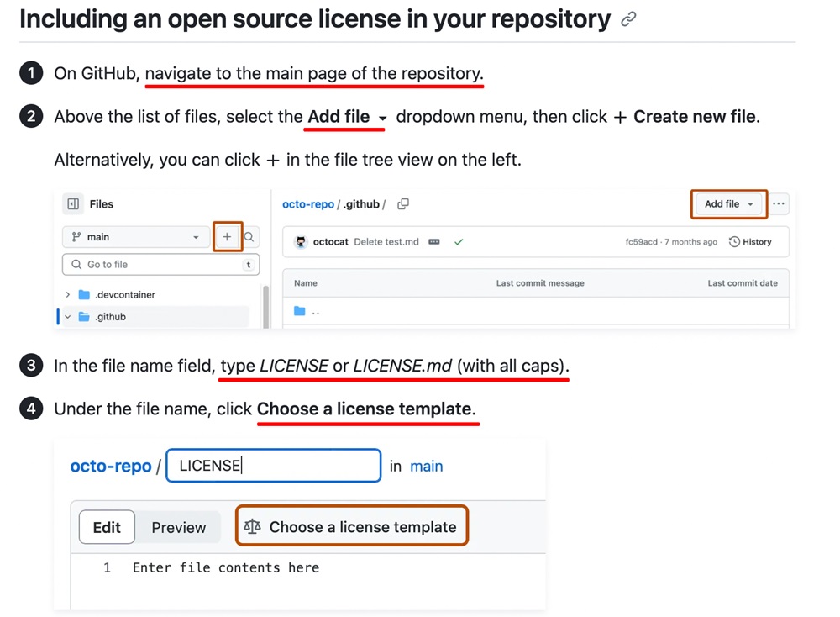Click the Name column header
840x617 pixels.
click(x=306, y=283)
